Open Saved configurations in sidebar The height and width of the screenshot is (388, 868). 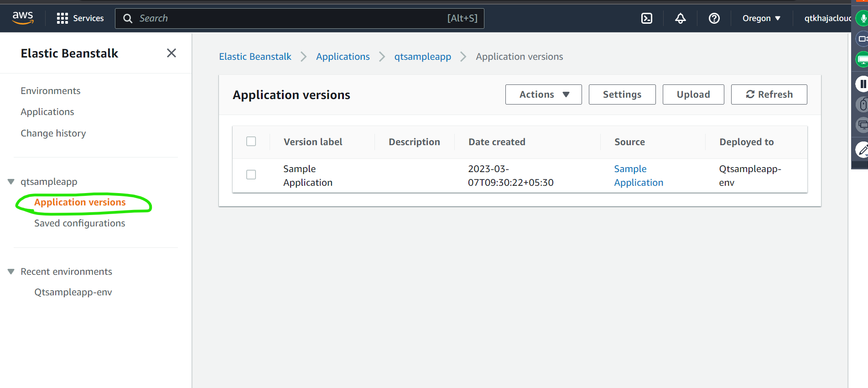point(79,223)
